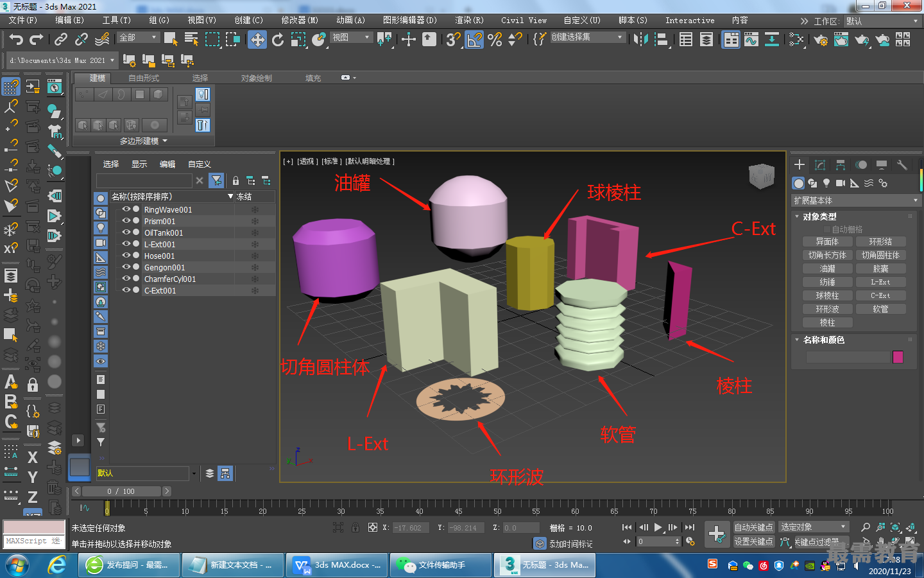Click the 球棱柱 object type button
Viewport: 924px width, 578px height.
(827, 295)
